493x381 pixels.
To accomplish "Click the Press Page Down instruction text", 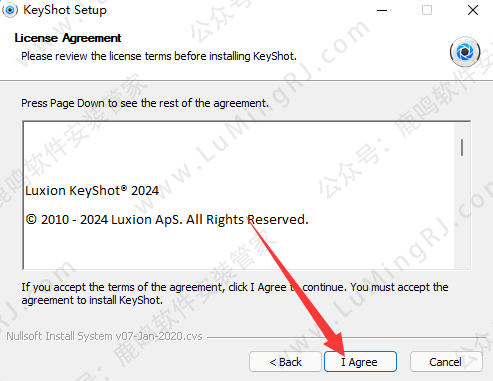I will (145, 103).
